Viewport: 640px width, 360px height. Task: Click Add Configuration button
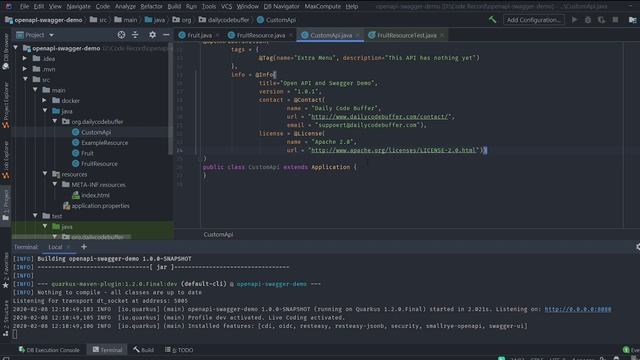tap(533, 20)
